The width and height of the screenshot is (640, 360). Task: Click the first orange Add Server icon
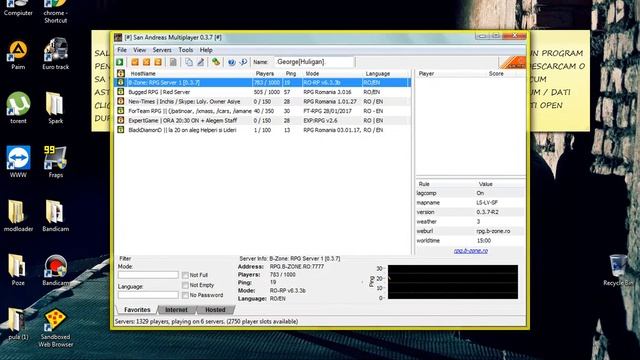point(135,62)
